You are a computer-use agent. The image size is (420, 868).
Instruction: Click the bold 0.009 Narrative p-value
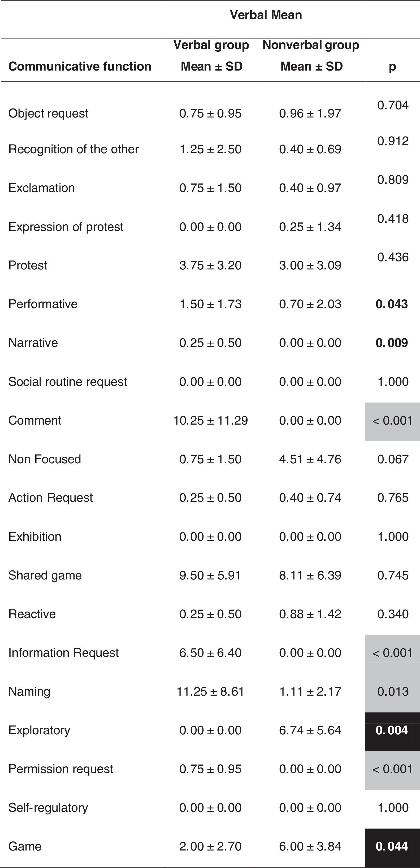pos(392,343)
